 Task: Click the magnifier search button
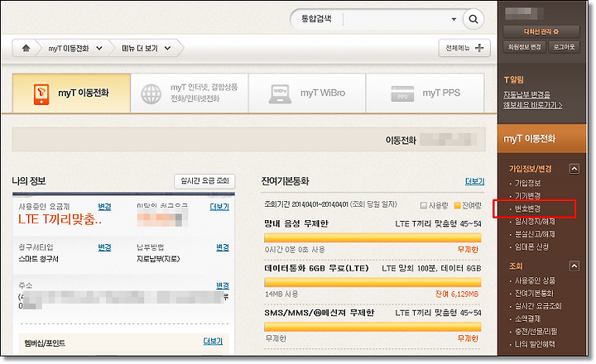[x=473, y=19]
